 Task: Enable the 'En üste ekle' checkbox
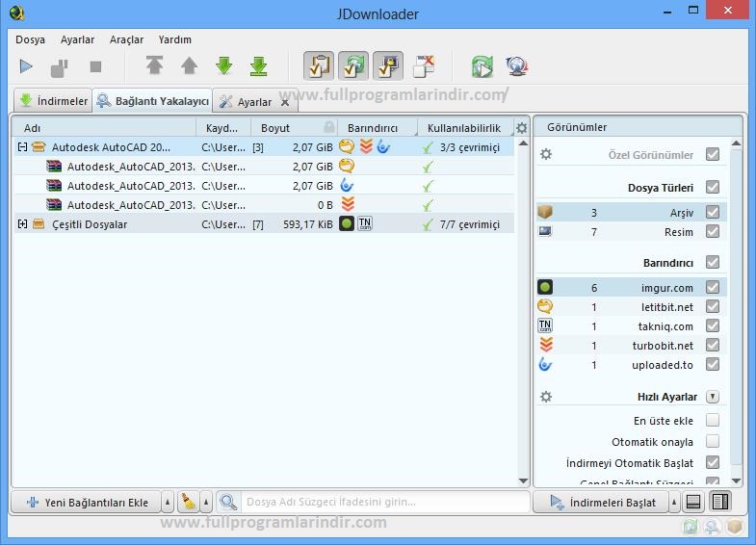pos(712,420)
